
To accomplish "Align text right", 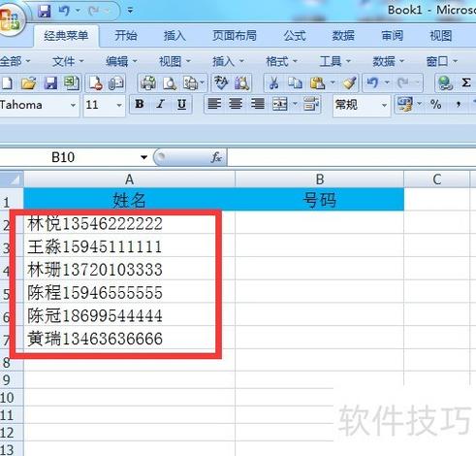I will [258, 104].
